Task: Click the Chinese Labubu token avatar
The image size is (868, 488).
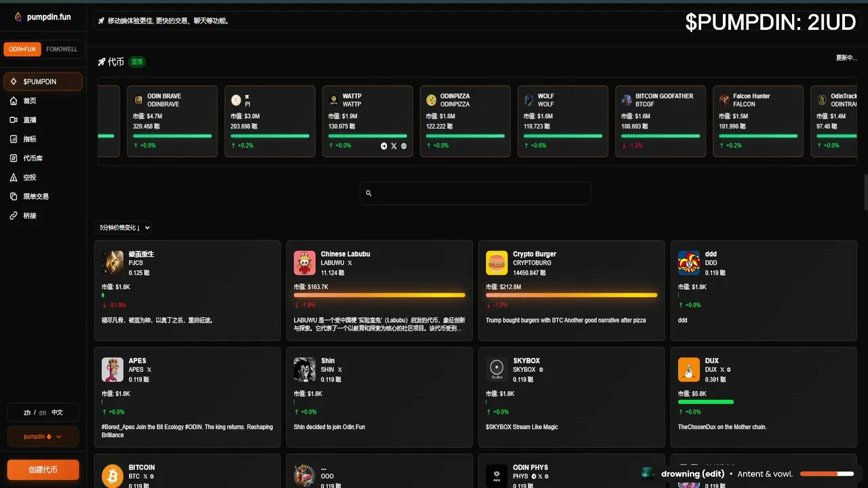Action: (304, 263)
